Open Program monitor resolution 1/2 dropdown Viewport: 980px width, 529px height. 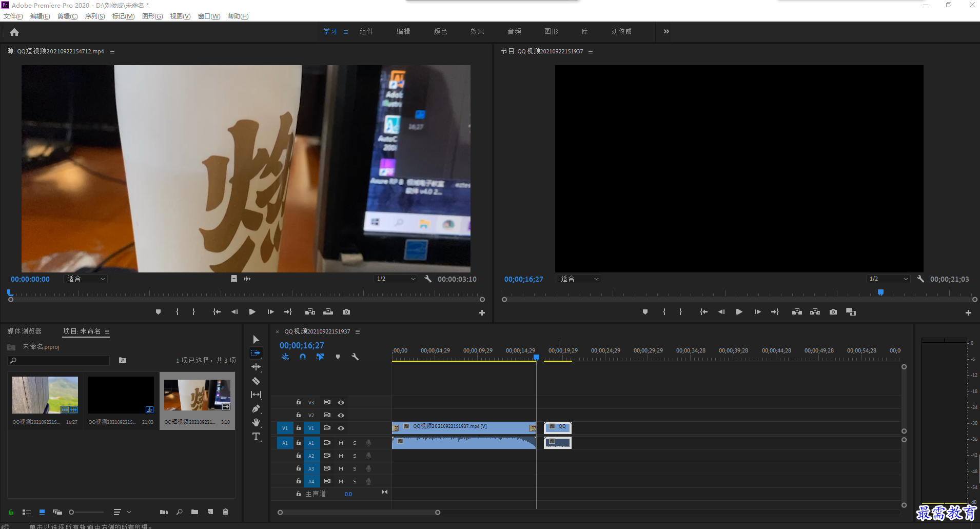pos(888,279)
